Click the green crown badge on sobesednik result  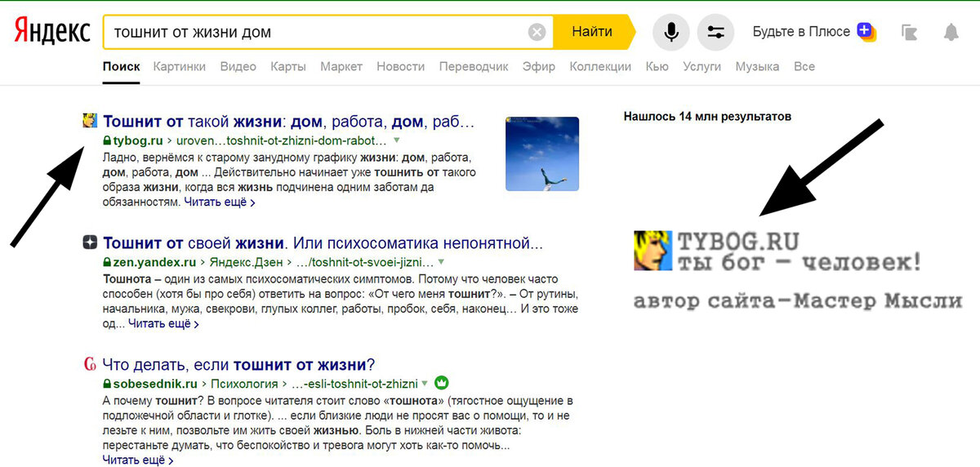click(442, 383)
